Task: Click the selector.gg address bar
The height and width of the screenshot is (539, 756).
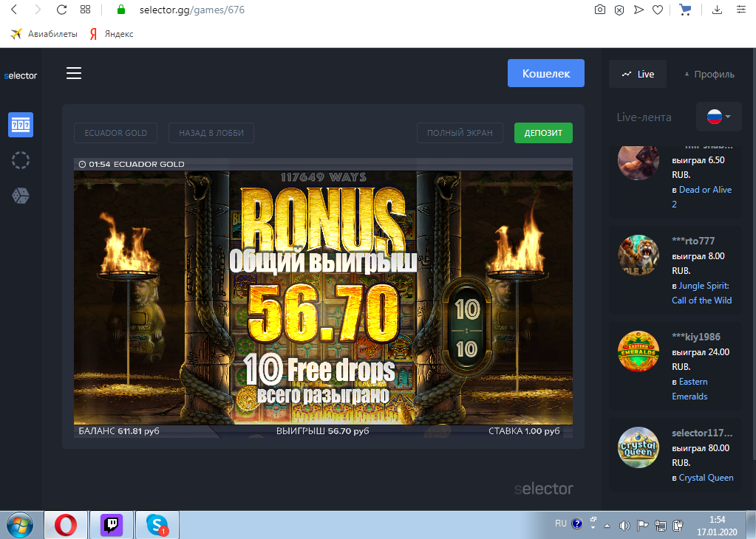Action: pos(192,10)
